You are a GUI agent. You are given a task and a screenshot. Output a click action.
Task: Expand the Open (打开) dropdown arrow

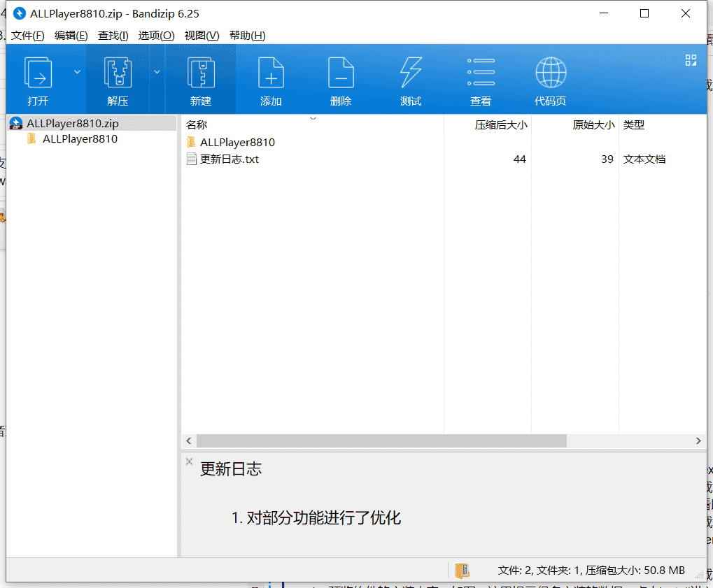(77, 72)
